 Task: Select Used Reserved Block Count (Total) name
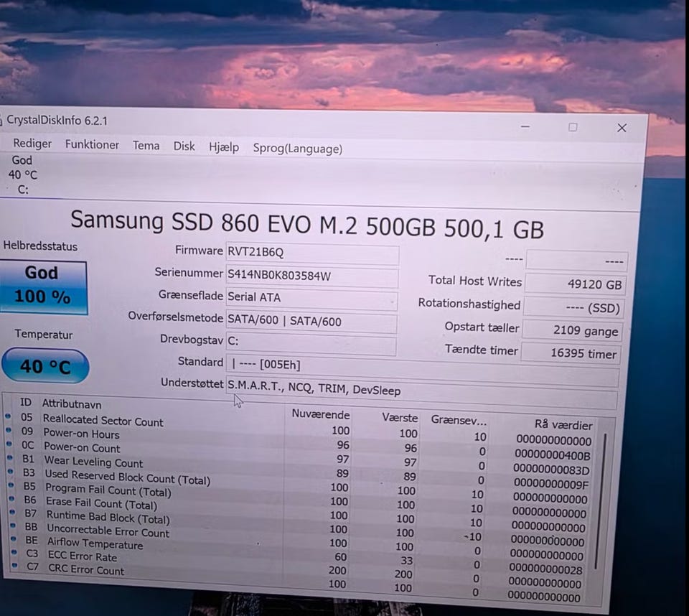click(128, 477)
